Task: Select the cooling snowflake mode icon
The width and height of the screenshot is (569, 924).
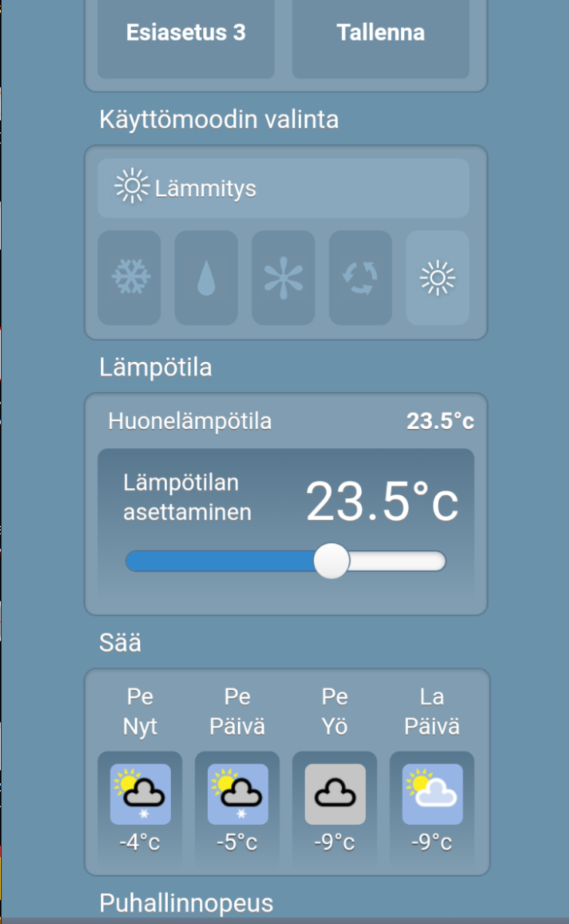Action: (129, 277)
